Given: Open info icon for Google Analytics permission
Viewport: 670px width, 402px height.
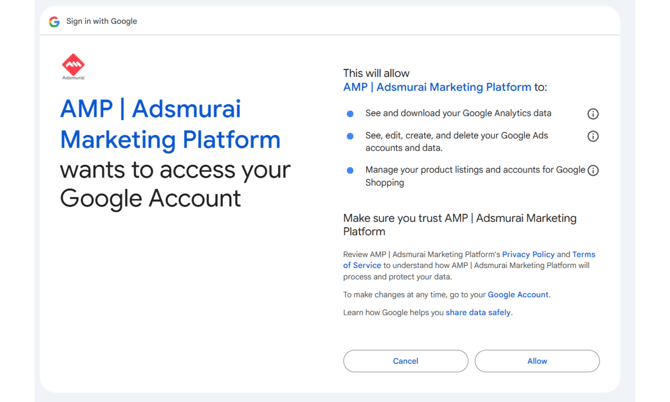Looking at the screenshot, I should (x=593, y=114).
